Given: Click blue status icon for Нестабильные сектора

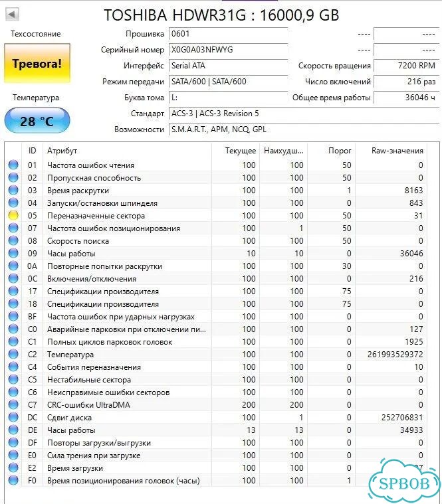Looking at the screenshot, I should (x=13, y=379).
